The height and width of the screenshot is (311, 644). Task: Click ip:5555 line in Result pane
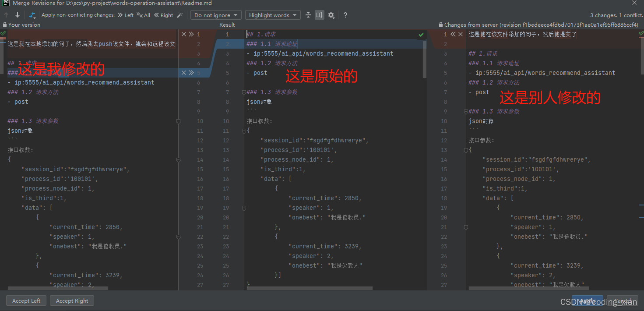pyautogui.click(x=320, y=53)
